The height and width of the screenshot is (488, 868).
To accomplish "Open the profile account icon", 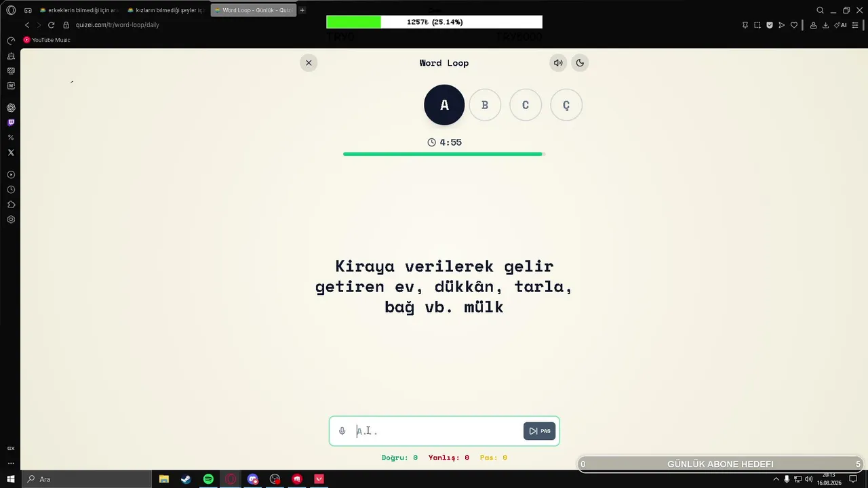I will point(813,25).
